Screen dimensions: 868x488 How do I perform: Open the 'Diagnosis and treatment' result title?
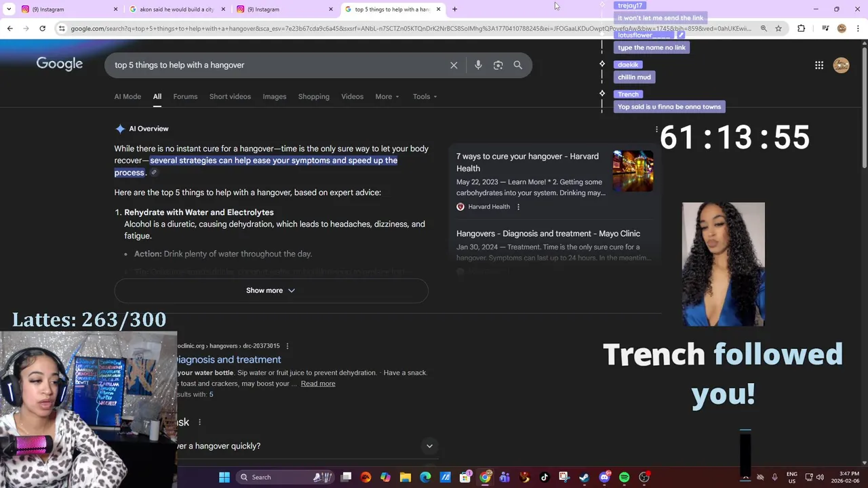pyautogui.click(x=229, y=360)
